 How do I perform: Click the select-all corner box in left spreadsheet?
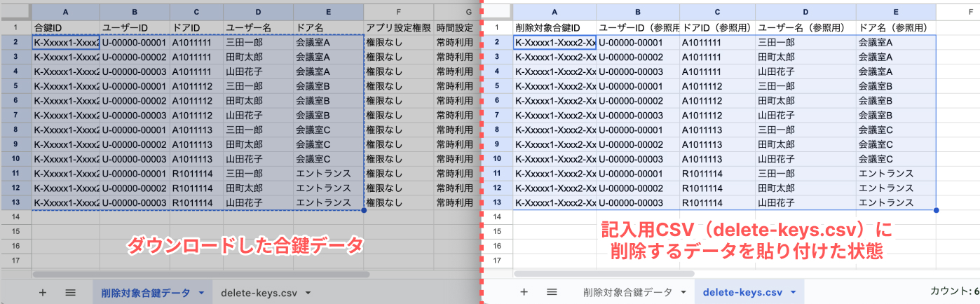15,13
